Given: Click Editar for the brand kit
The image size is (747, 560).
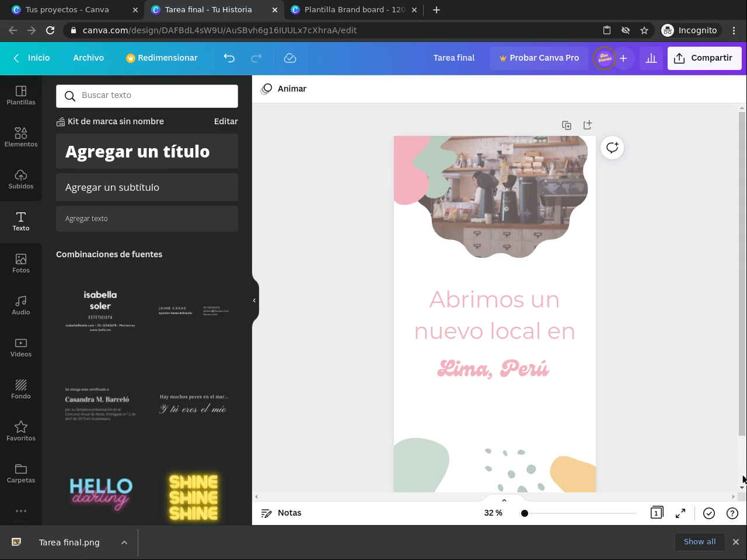Looking at the screenshot, I should (226, 121).
